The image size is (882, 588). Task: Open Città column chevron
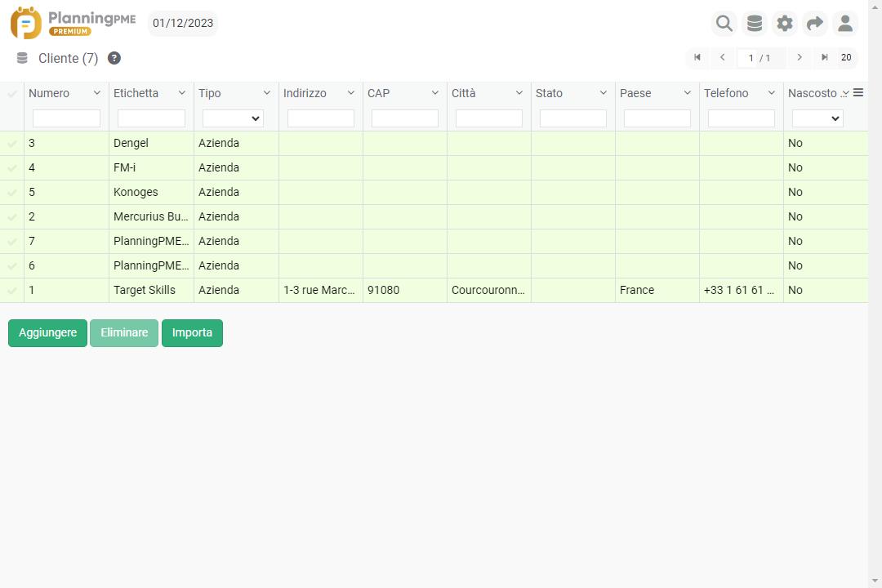point(519,93)
